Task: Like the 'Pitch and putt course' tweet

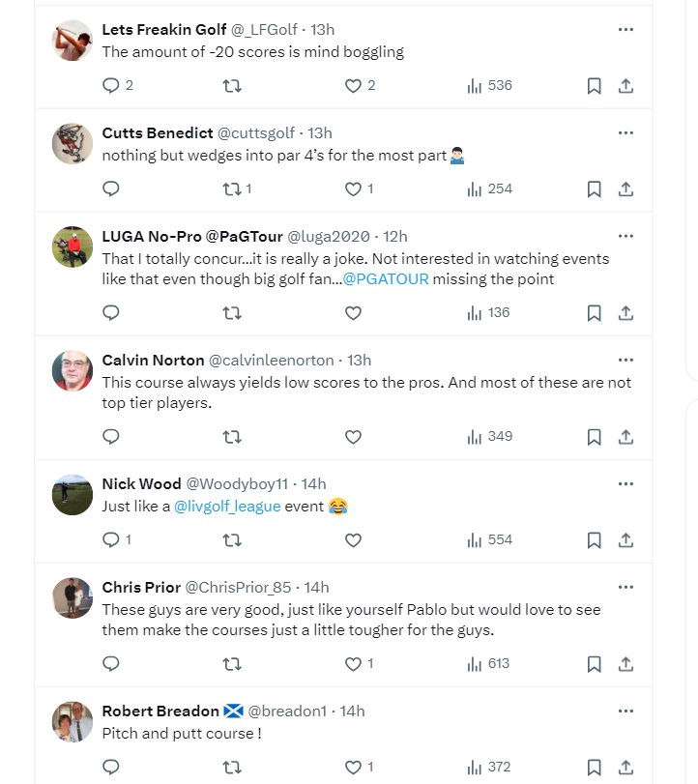Action: coord(353,768)
